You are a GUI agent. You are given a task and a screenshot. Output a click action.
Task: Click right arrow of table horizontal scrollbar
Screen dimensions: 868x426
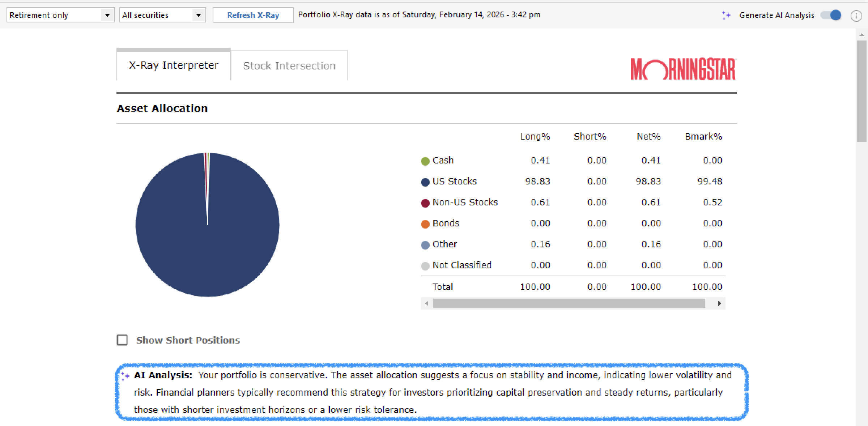[x=719, y=303]
